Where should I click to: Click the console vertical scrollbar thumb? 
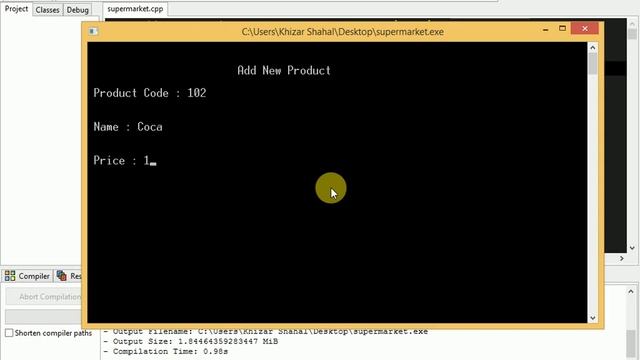pos(593,64)
